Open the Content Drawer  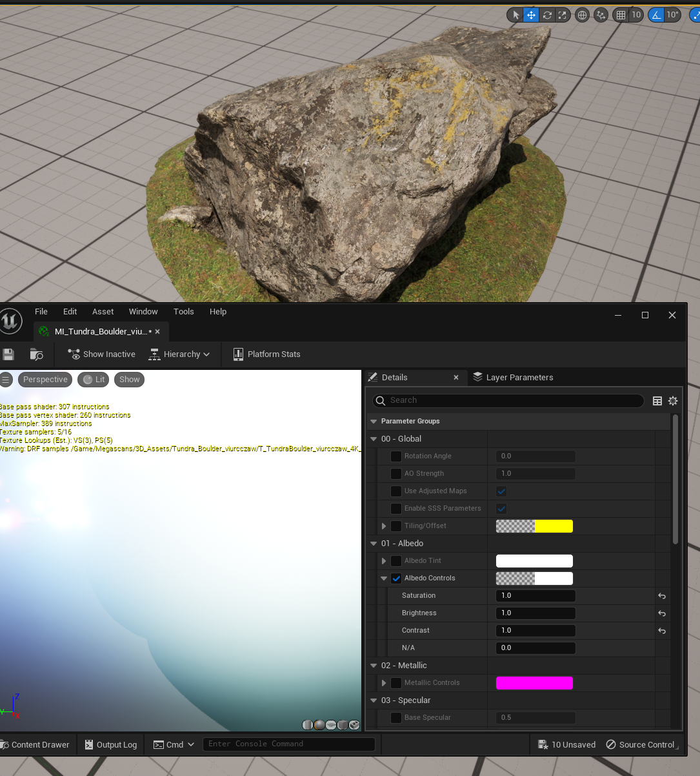point(36,744)
